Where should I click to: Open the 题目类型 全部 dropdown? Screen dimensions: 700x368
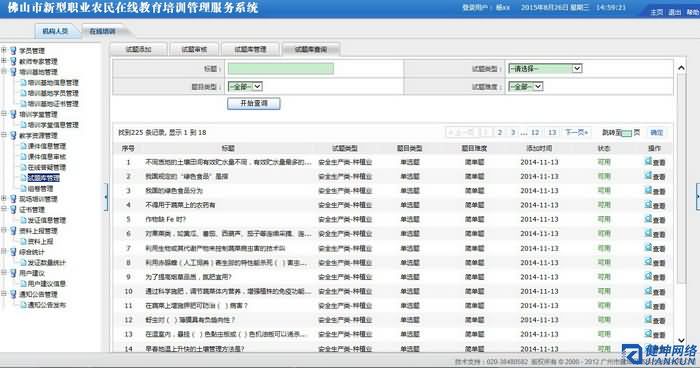tap(245, 86)
